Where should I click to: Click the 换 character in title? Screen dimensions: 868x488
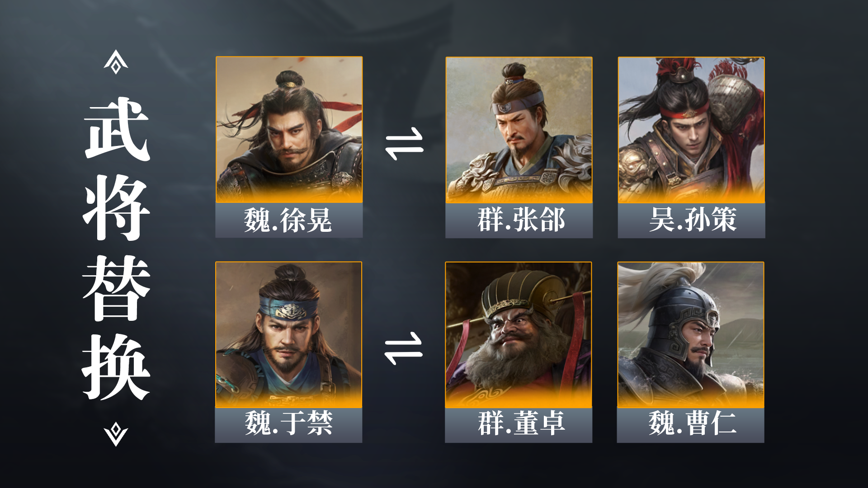click(116, 367)
